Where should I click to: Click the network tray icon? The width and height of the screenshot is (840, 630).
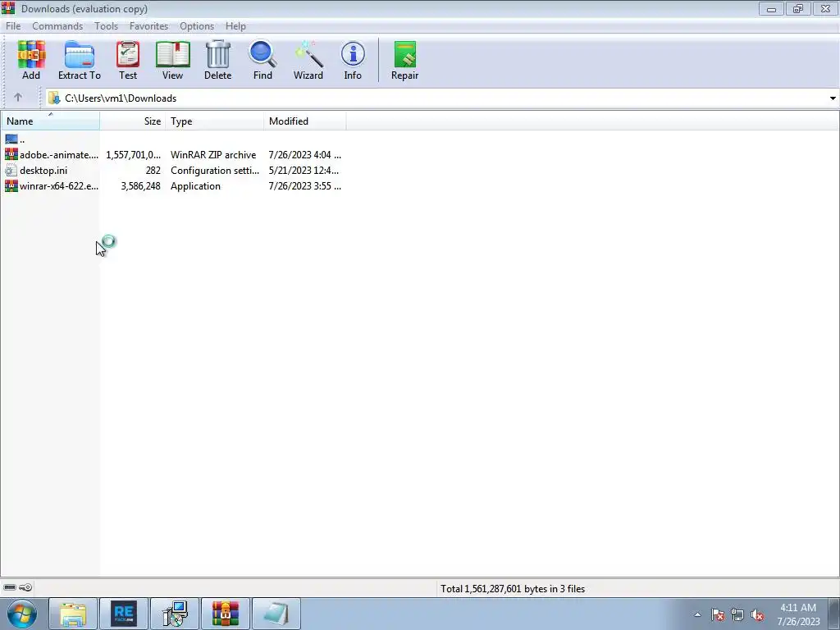tap(737, 615)
